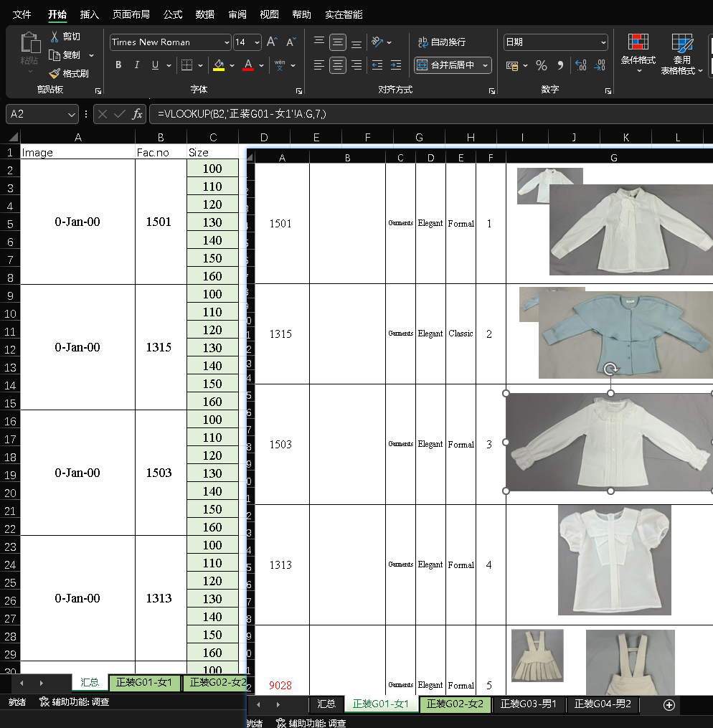The image size is (713, 728).
Task: Open the 插入 ribbon tab
Action: point(90,14)
